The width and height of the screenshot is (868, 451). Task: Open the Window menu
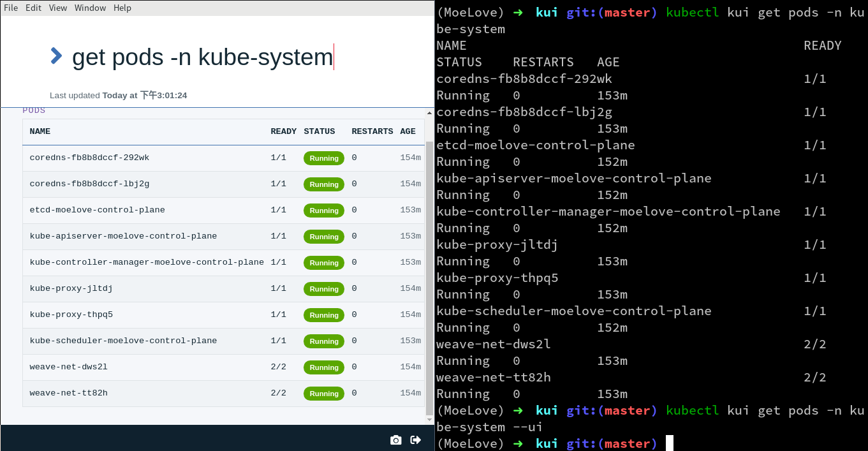90,8
